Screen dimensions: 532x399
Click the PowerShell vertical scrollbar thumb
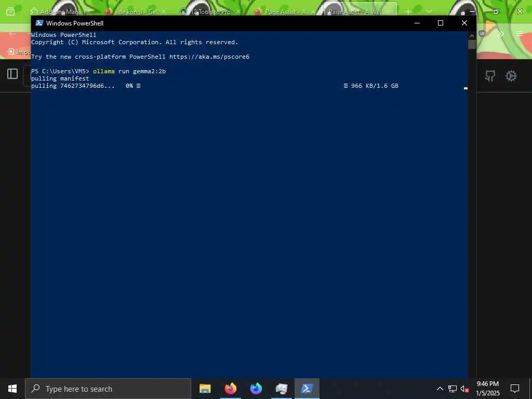click(472, 45)
